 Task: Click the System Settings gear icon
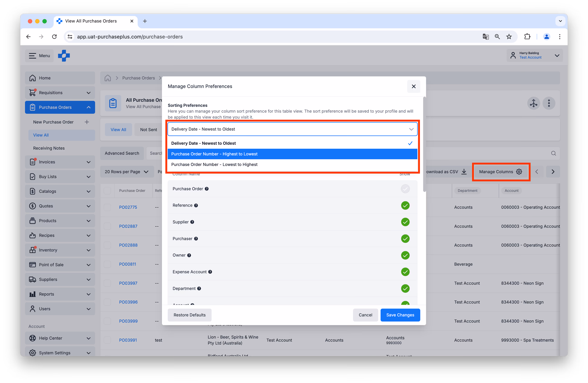(32, 353)
